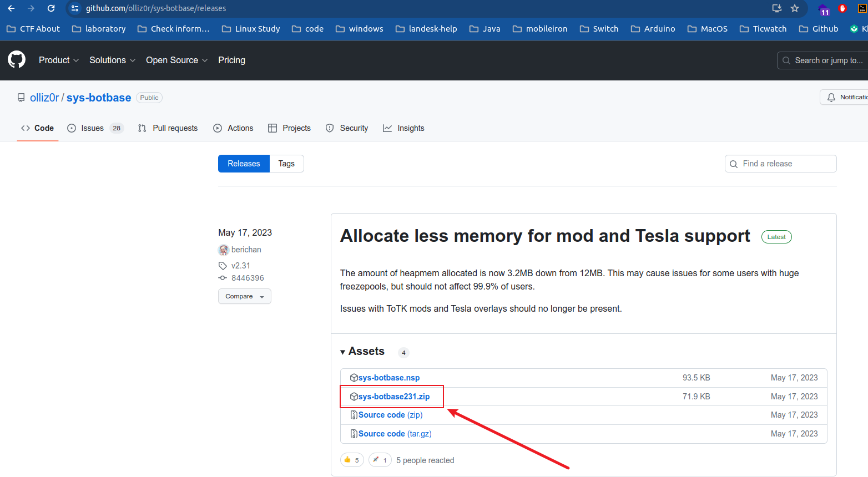
Task: Reload the page with the browser refresh icon
Action: point(51,8)
